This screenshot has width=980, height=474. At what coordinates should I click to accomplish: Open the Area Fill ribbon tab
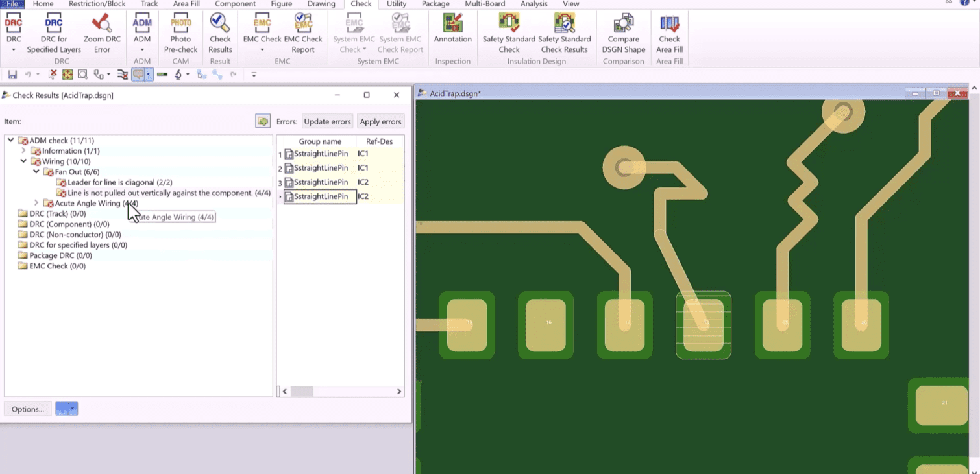tap(186, 4)
